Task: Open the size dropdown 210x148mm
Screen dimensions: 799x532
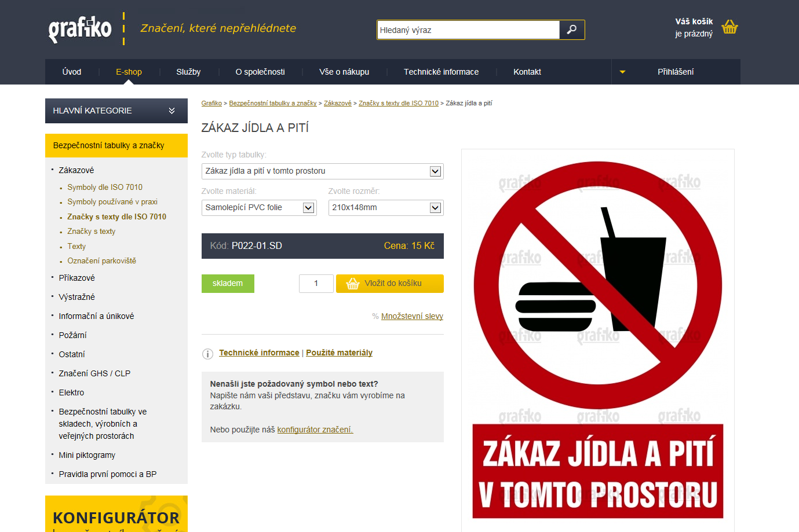Action: (386, 208)
